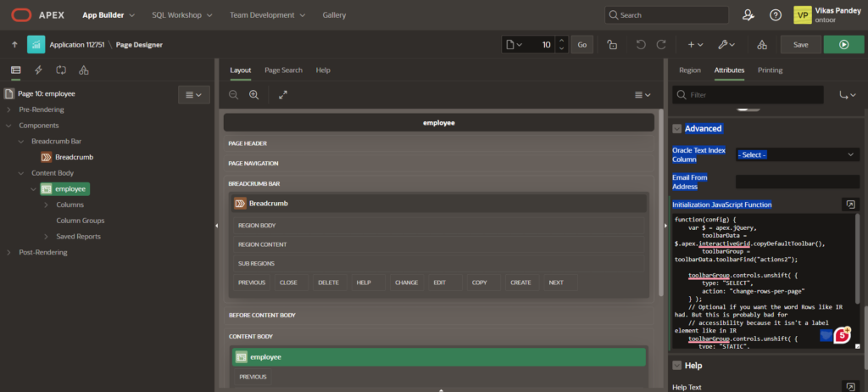Open code editor for Initialization JavaScript Function

(x=849, y=204)
